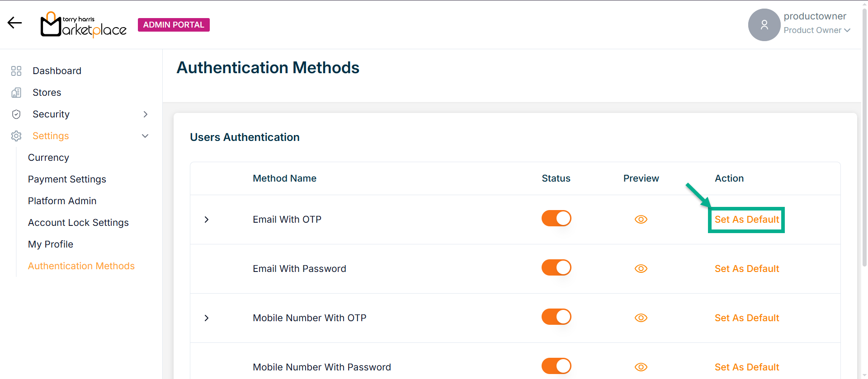Click the productowner avatar icon
868x379 pixels.
tap(764, 25)
